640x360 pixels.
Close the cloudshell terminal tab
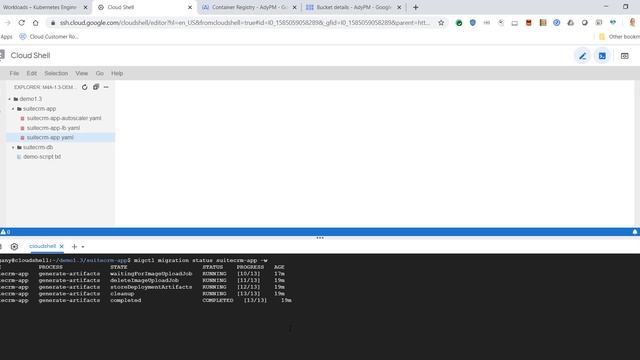(62, 247)
